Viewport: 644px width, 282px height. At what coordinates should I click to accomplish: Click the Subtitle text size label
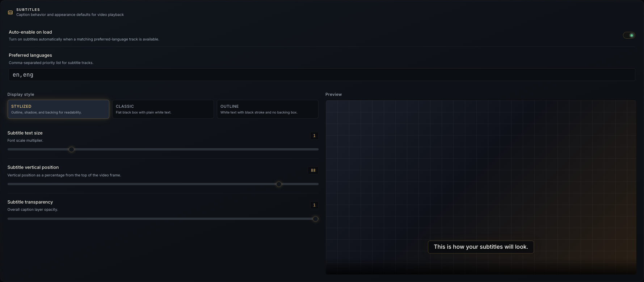coord(25,133)
